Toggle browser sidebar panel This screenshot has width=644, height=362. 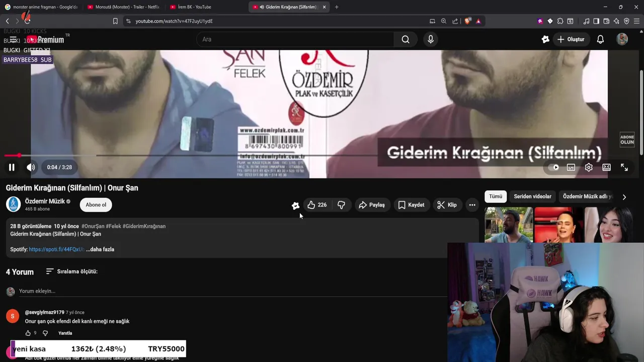tap(596, 21)
